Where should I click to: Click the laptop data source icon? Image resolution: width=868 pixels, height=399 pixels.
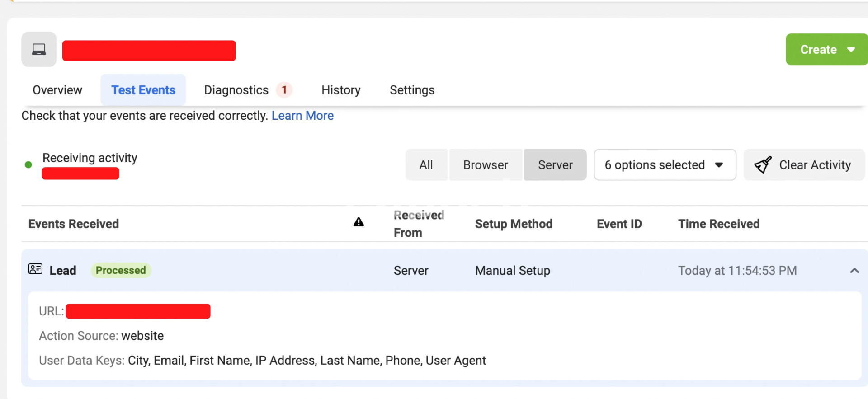pyautogui.click(x=39, y=49)
